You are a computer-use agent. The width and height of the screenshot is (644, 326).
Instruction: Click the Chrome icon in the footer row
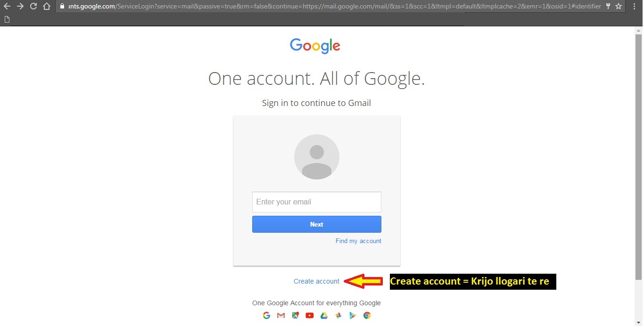367,316
